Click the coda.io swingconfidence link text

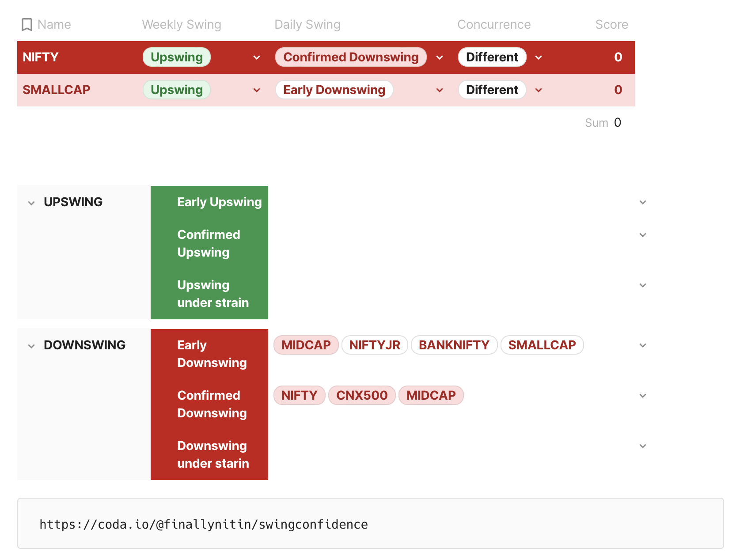[x=204, y=524]
